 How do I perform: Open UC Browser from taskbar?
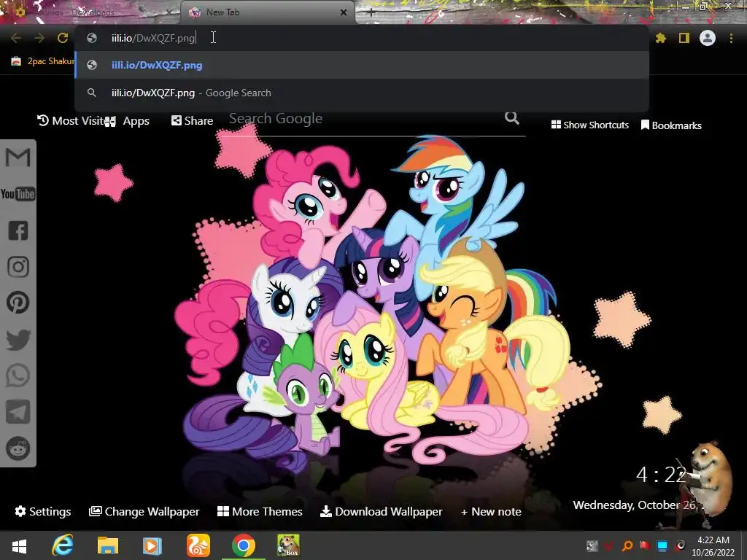(198, 545)
